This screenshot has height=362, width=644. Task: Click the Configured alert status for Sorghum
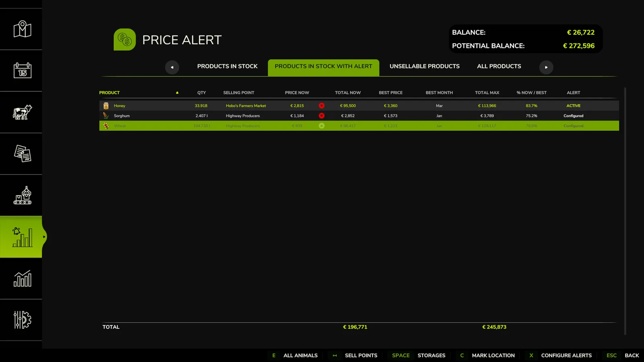(574, 116)
